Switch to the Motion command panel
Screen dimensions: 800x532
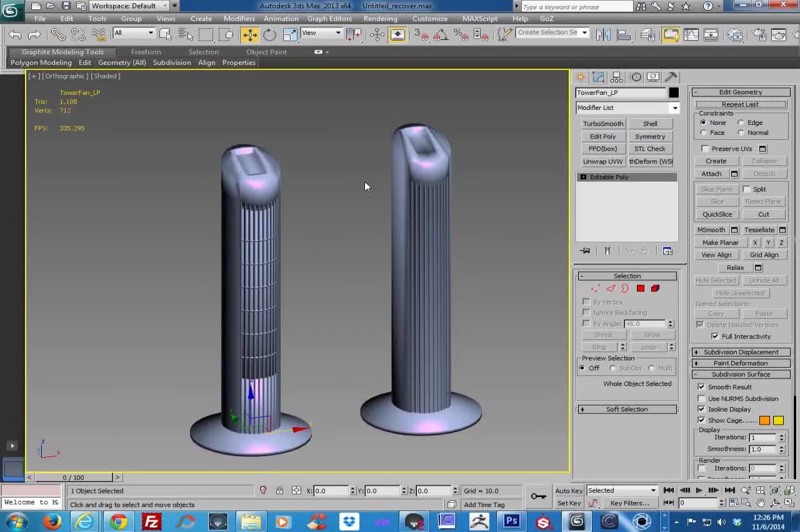pyautogui.click(x=636, y=77)
